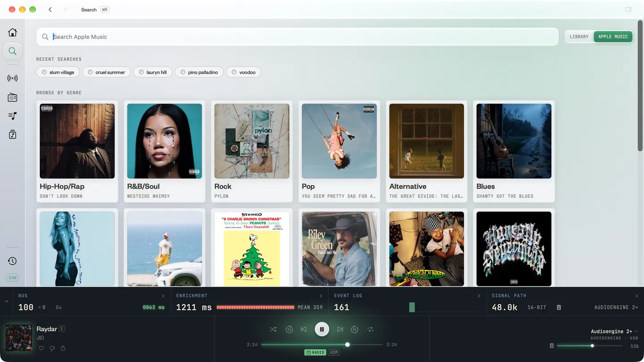Select recent search cruel summer

pyautogui.click(x=106, y=72)
